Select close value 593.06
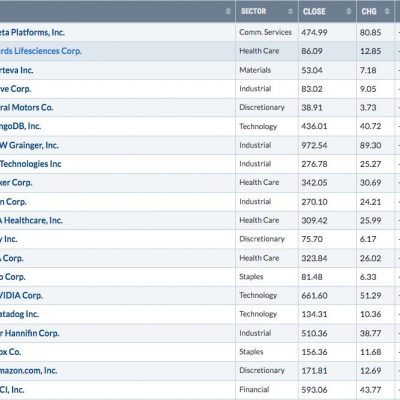 (314, 389)
